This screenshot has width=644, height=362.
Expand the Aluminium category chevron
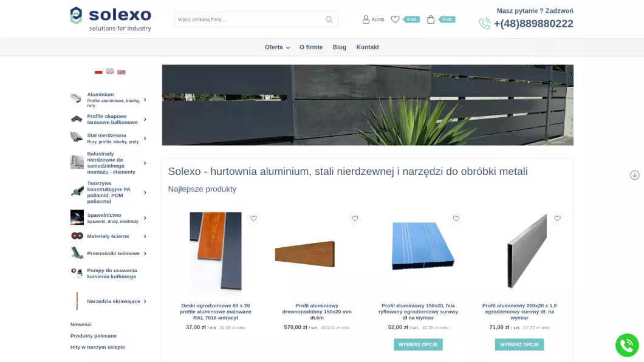click(x=145, y=100)
